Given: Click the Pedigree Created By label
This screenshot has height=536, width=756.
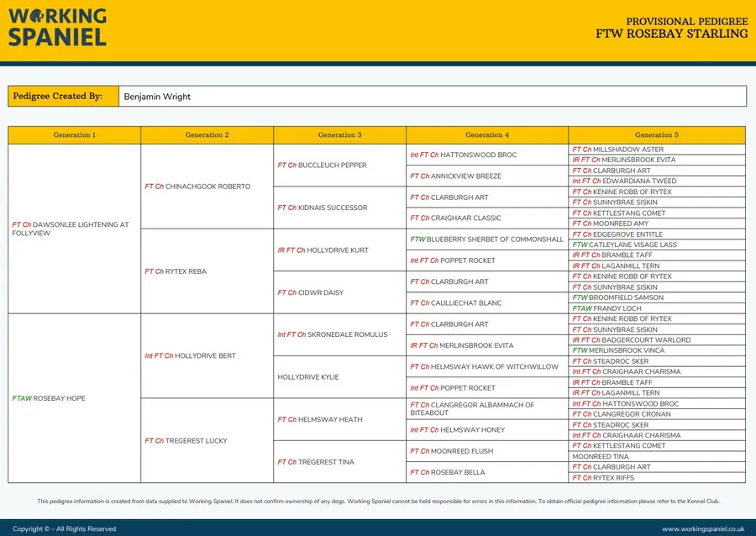Looking at the screenshot, I should pos(58,97).
